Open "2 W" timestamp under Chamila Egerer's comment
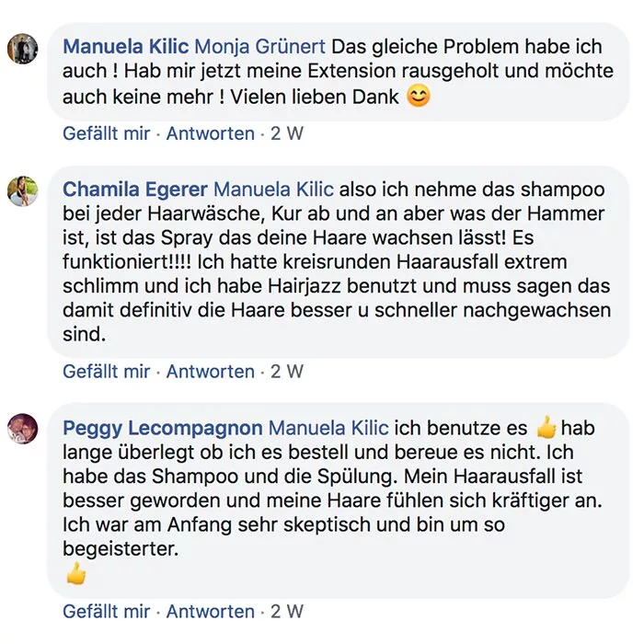Viewport: 644px width, 644px height. 286,372
